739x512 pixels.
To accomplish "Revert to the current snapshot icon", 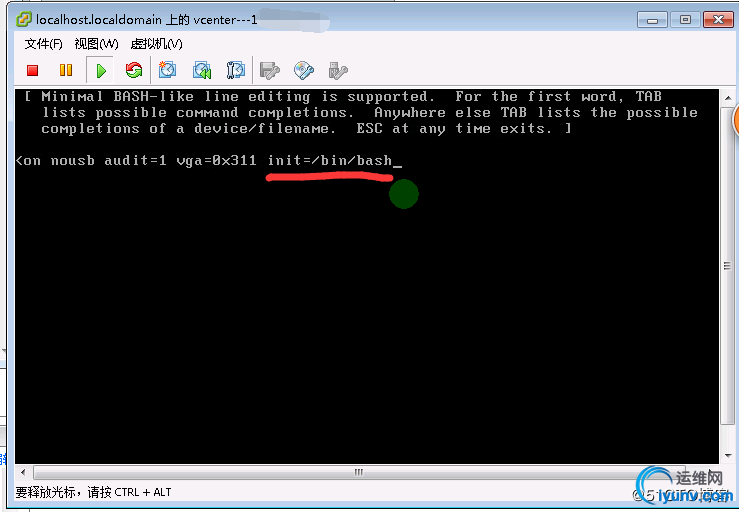I will tap(202, 70).
